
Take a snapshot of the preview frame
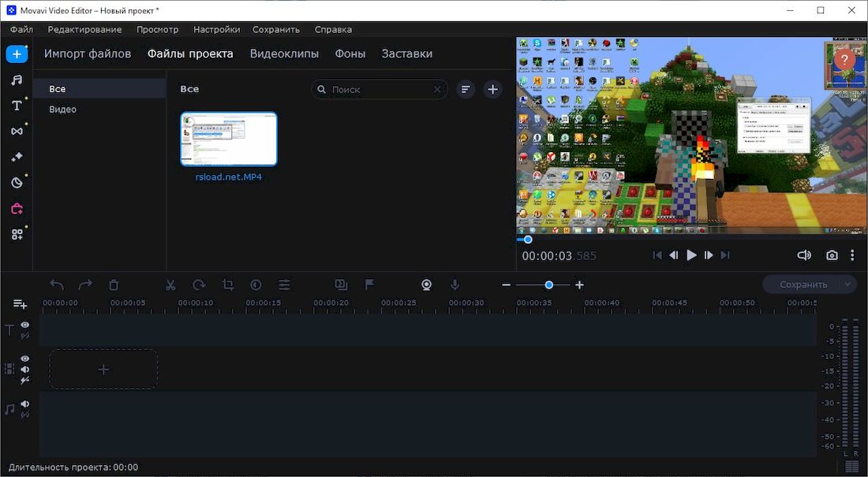click(832, 255)
